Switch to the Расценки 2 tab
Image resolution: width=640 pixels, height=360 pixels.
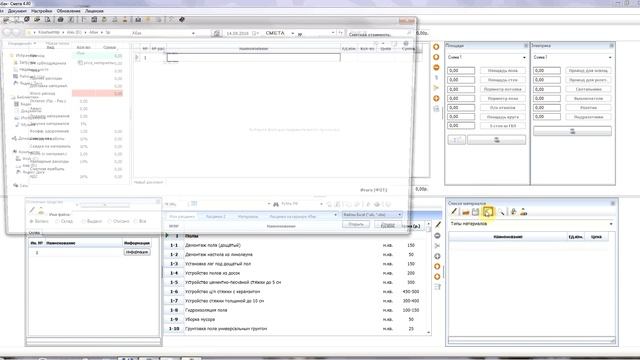click(216, 216)
